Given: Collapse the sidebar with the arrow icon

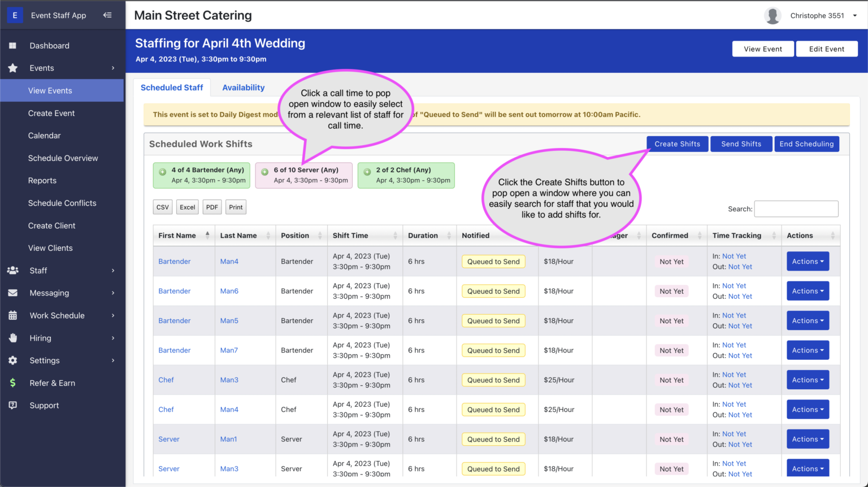Looking at the screenshot, I should pos(107,15).
